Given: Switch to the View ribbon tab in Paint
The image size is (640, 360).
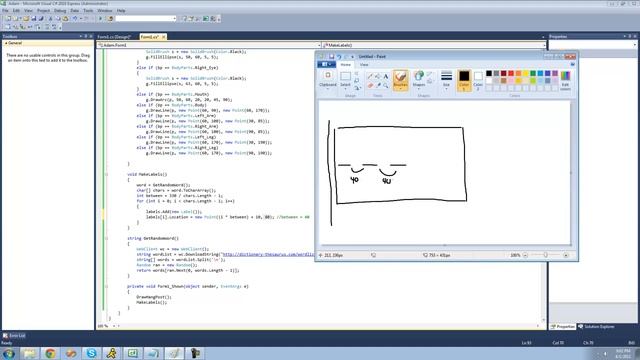Looking at the screenshot, I should pos(364,64).
